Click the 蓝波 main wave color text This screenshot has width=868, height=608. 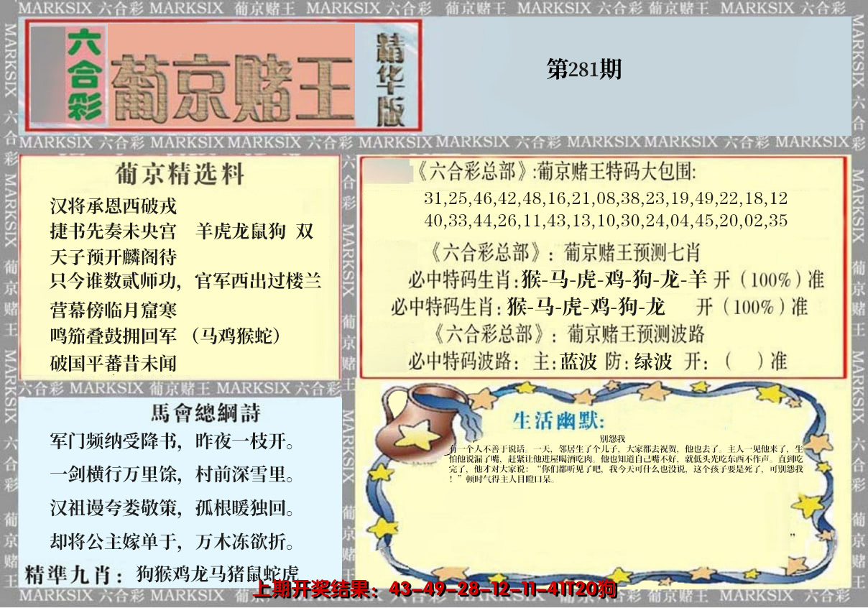(x=578, y=361)
